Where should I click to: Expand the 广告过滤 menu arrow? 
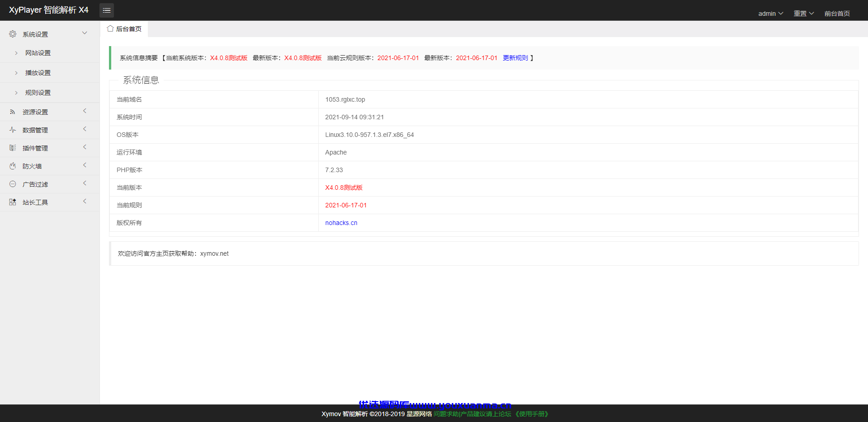coord(85,183)
